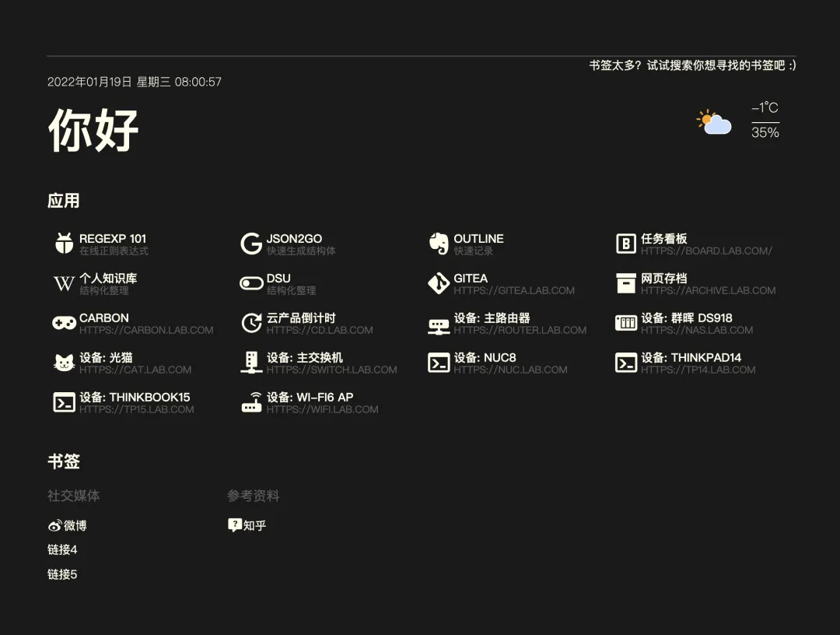Click the 任务看板 bold B icon
Screen dimensions: 840x635
click(x=625, y=244)
